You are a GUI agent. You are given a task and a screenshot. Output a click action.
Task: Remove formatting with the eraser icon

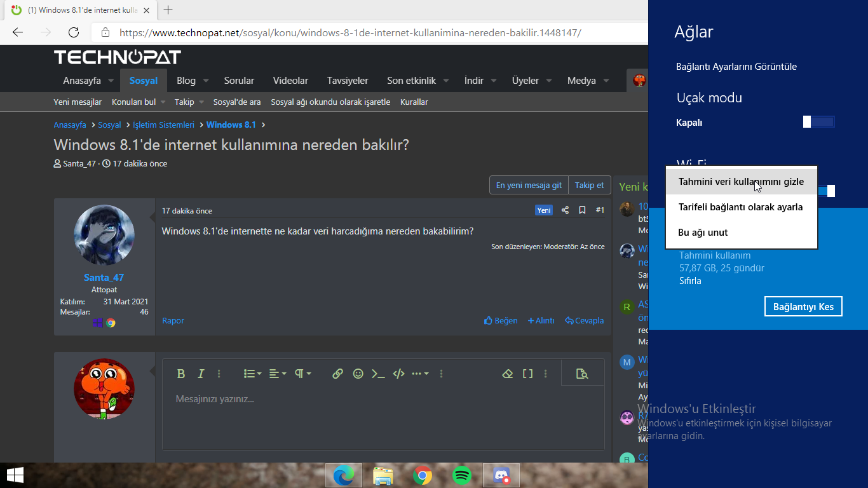coord(507,374)
